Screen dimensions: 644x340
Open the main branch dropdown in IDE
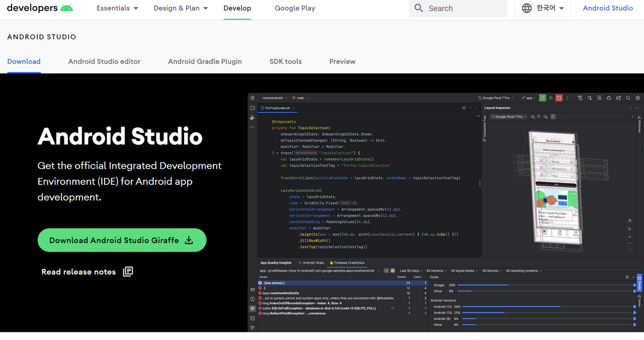point(300,98)
